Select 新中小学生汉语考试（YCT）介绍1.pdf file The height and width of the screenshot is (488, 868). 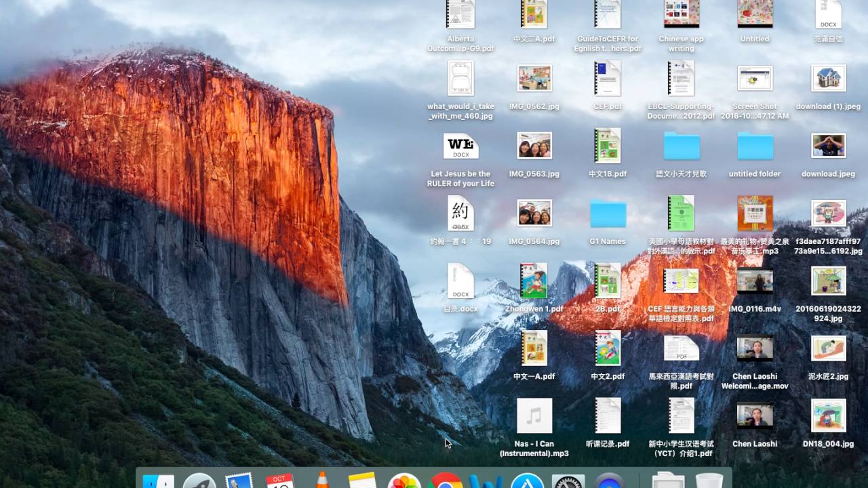(x=681, y=415)
